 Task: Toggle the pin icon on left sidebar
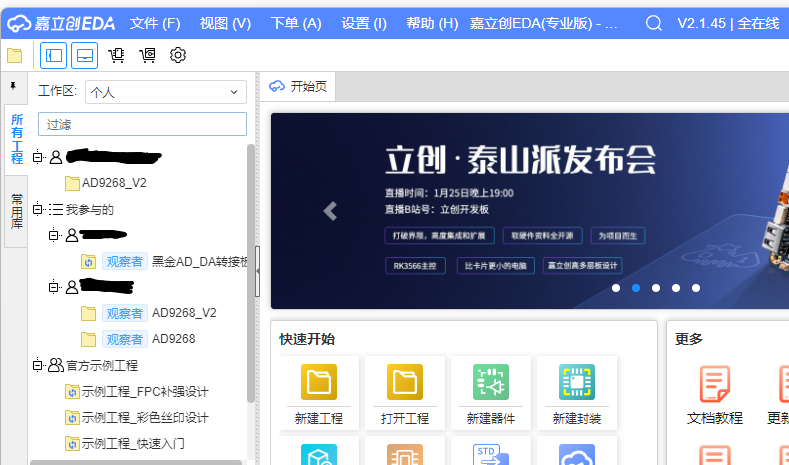pos(13,86)
